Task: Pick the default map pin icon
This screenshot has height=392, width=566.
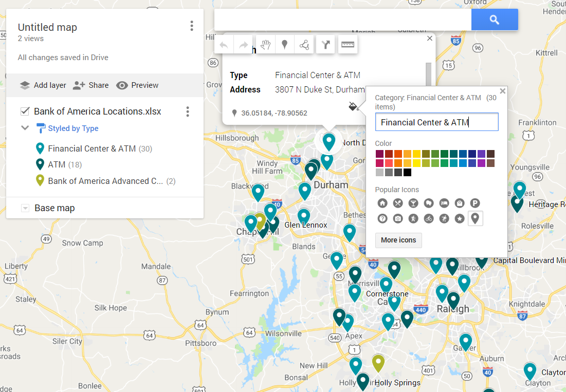Action: (x=475, y=218)
